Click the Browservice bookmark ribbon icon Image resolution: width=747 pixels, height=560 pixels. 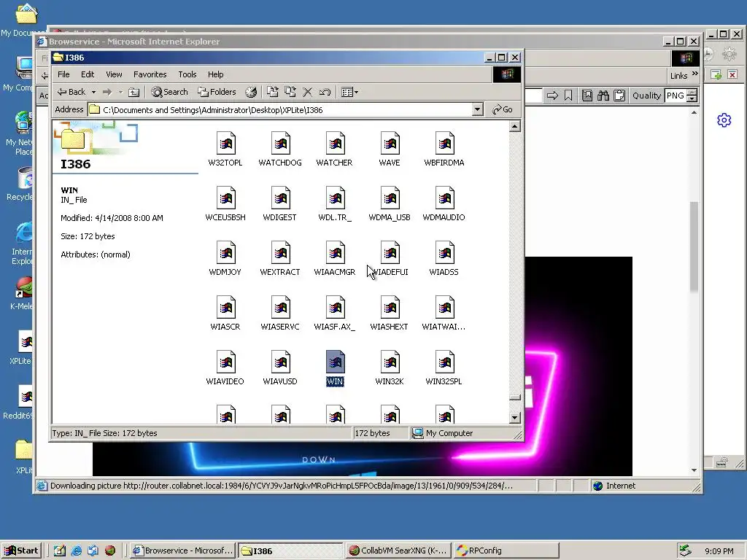[x=568, y=96]
